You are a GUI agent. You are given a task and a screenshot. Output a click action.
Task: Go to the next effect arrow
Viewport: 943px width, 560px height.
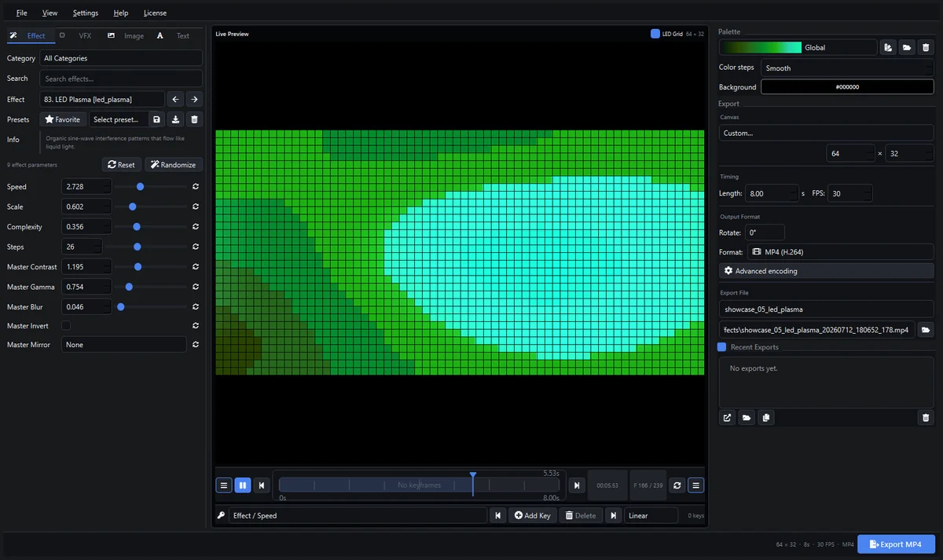point(194,99)
